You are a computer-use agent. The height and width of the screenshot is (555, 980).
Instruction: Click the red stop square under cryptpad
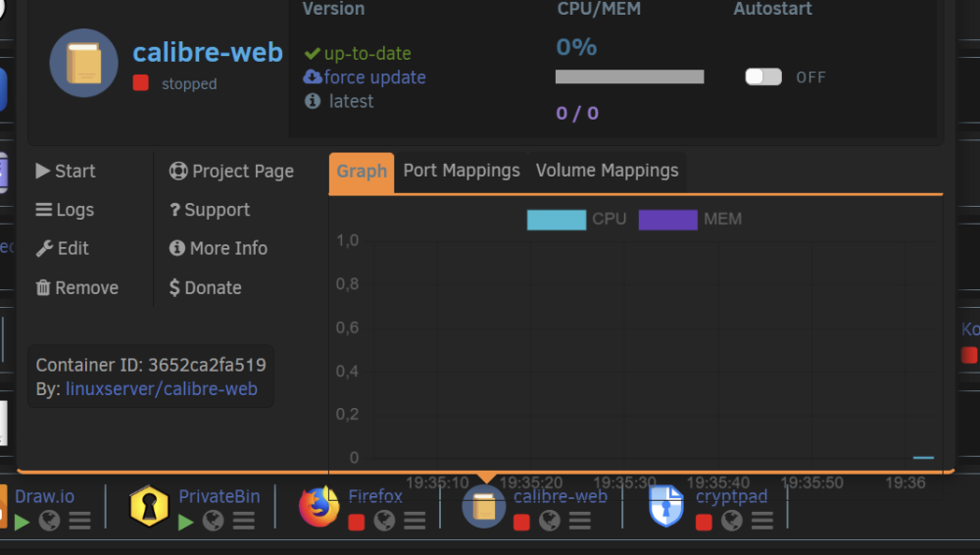point(704,522)
